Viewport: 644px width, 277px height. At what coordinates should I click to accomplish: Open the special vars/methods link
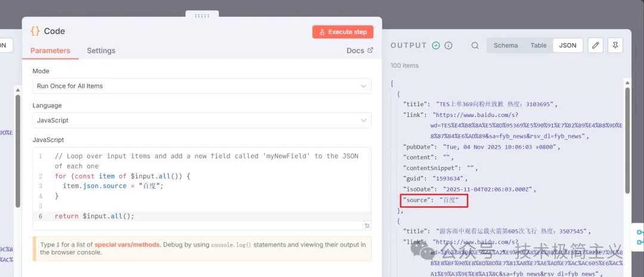[x=128, y=245]
